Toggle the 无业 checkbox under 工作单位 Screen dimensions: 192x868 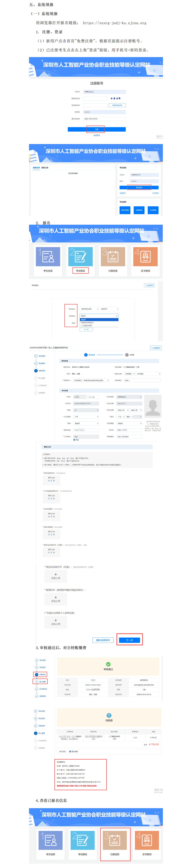74,440
